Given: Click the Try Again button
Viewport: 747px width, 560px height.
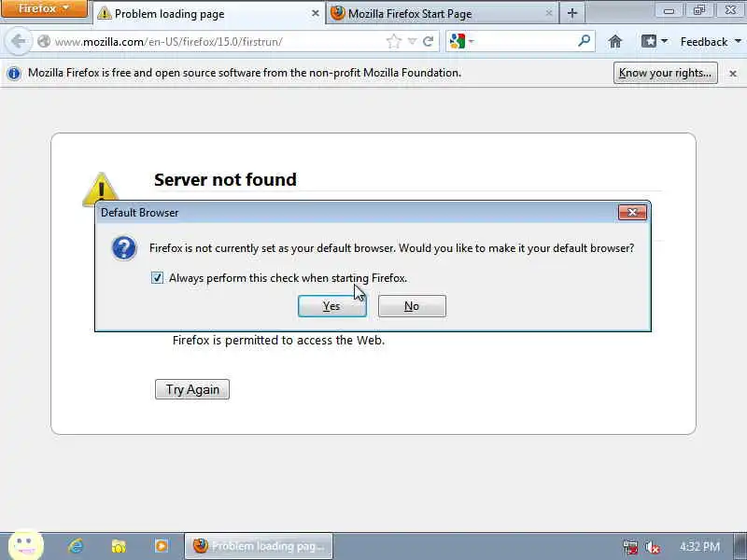Looking at the screenshot, I should (192, 389).
